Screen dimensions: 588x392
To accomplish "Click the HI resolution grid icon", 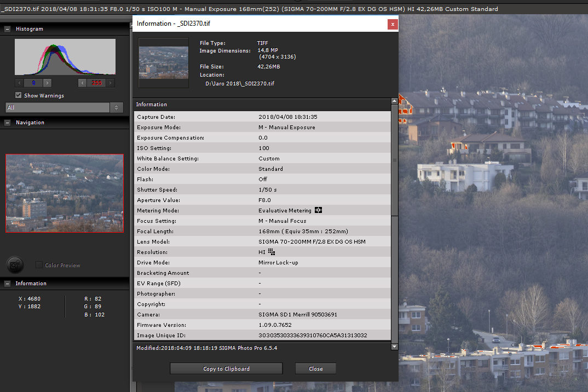I will [271, 252].
